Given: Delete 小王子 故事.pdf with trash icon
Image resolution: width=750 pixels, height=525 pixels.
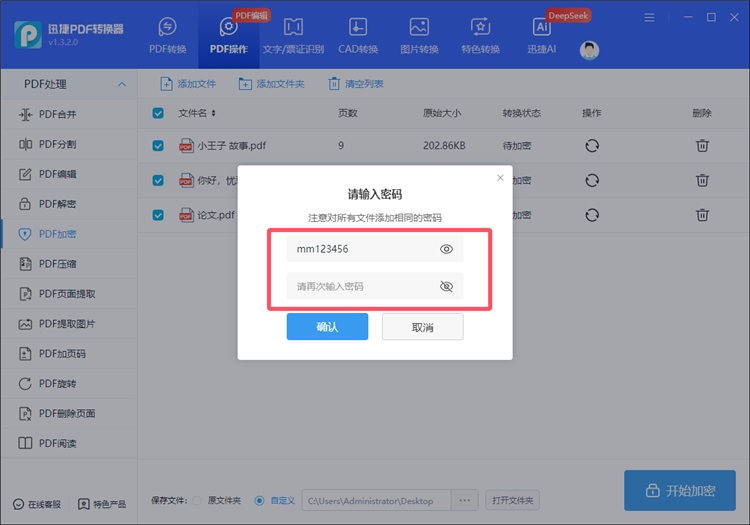Looking at the screenshot, I should (702, 146).
